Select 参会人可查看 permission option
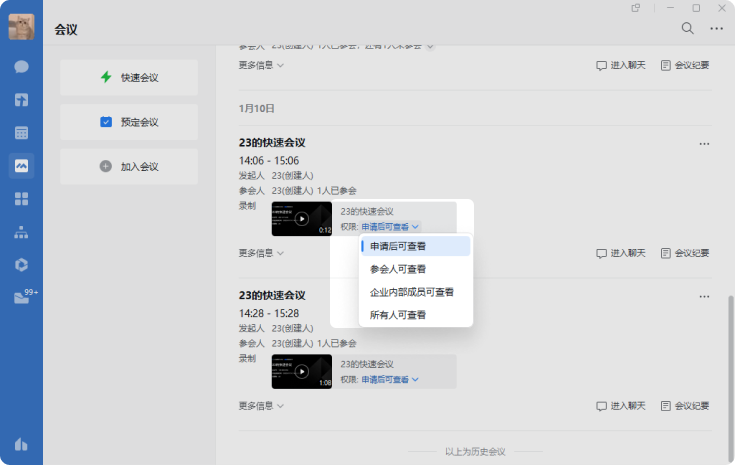This screenshot has width=735, height=465. point(397,269)
